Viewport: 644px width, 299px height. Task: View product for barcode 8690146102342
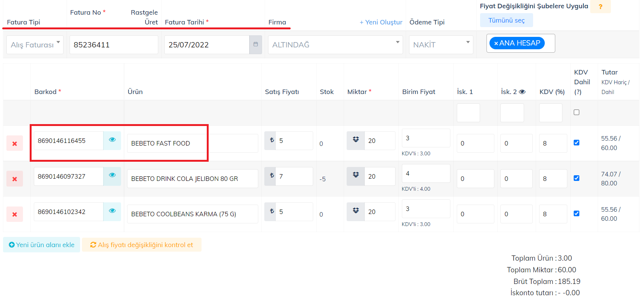pyautogui.click(x=112, y=211)
